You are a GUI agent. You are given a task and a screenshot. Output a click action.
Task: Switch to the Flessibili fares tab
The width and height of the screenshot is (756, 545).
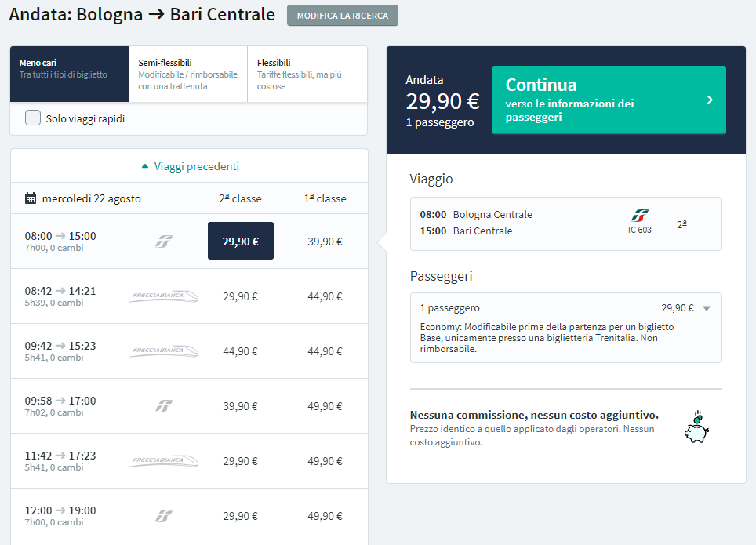pyautogui.click(x=307, y=74)
